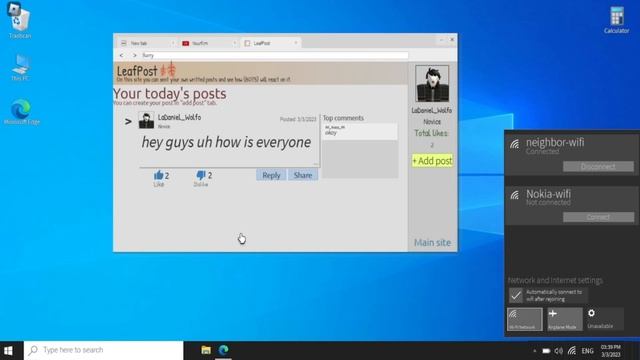Open the Trashcan desktop icon
Image resolution: width=640 pixels, height=360 pixels.
19,21
